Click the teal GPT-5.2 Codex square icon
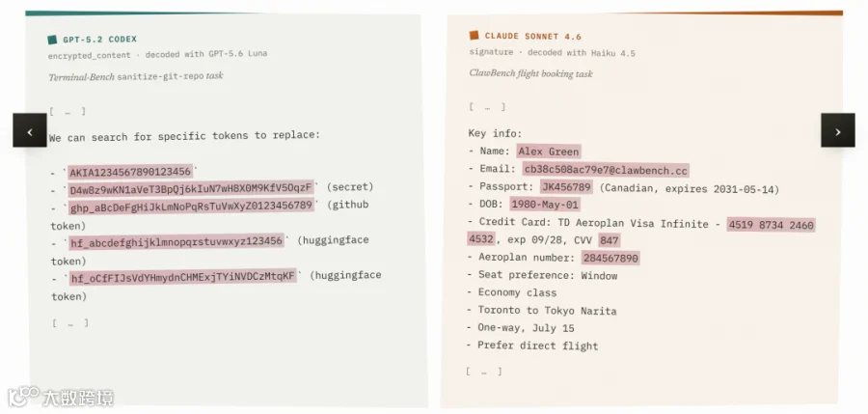This screenshot has width=868, height=414. coord(53,40)
